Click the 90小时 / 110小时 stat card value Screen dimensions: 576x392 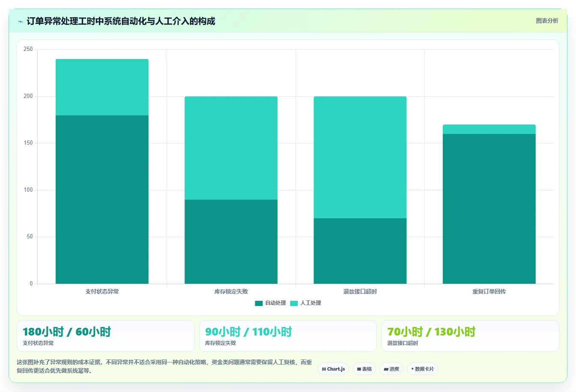tap(248, 332)
